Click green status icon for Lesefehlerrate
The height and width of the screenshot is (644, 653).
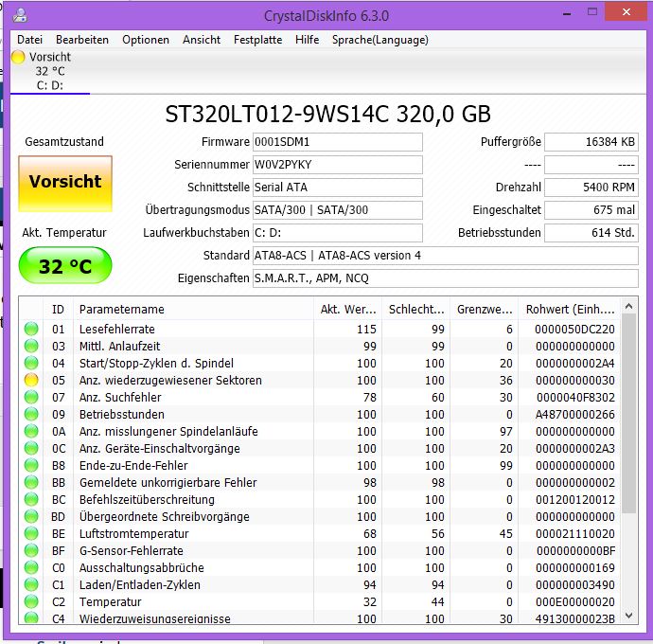pyautogui.click(x=31, y=329)
